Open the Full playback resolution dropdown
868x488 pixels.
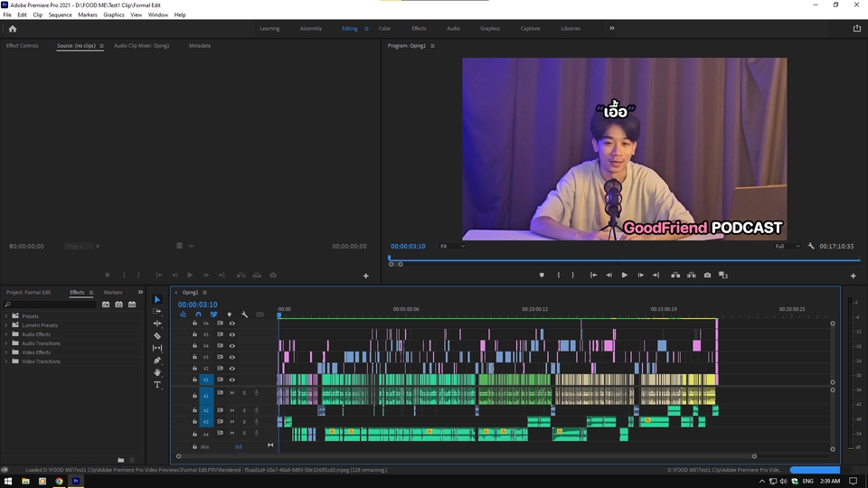pos(786,246)
